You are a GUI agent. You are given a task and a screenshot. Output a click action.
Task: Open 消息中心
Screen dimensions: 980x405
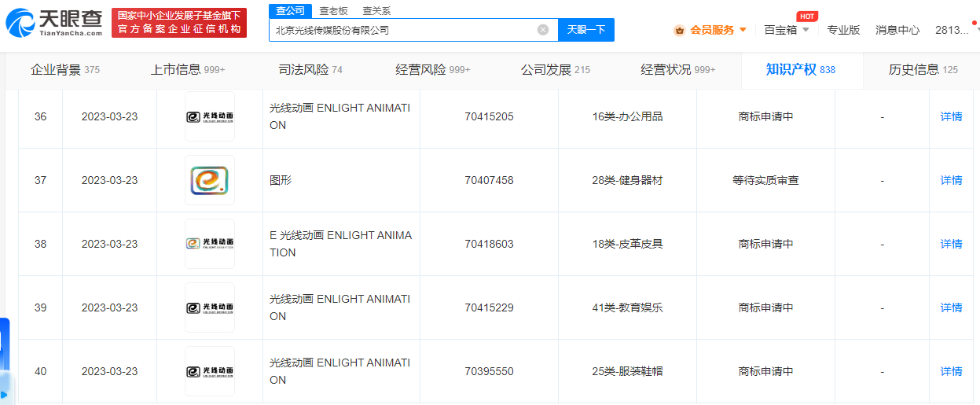897,30
